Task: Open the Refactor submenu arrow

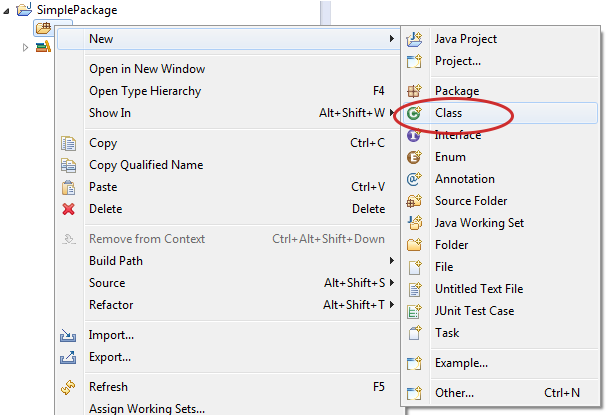Action: click(392, 305)
